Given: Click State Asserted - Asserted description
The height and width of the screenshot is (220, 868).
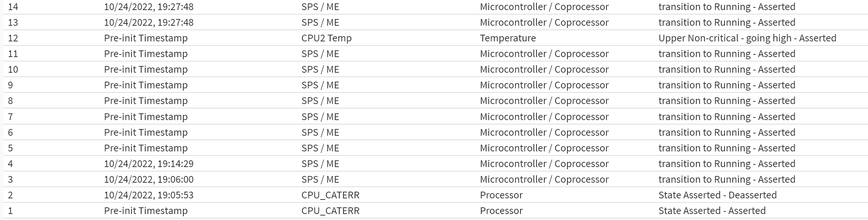Looking at the screenshot, I should 712,211.
